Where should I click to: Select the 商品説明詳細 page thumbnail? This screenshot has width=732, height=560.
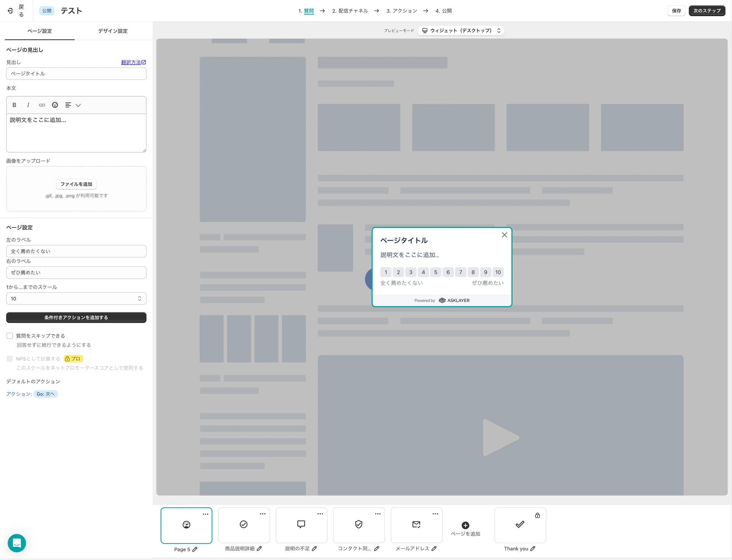(x=244, y=525)
